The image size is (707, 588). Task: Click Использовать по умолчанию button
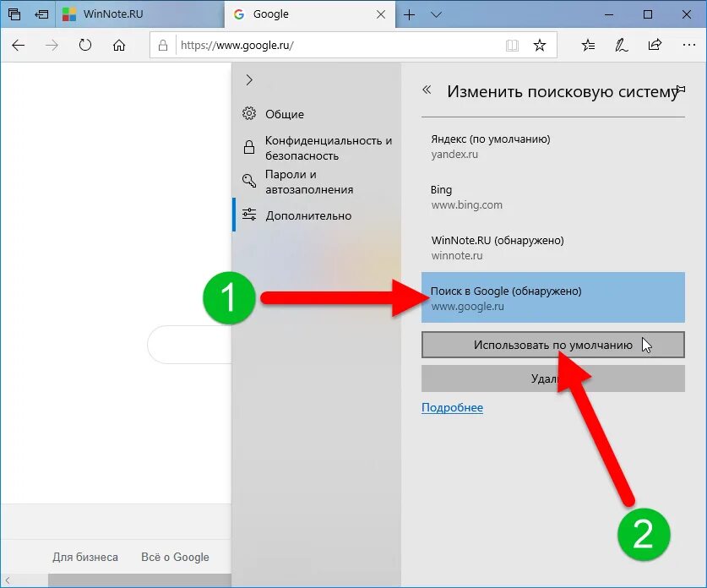(x=552, y=345)
